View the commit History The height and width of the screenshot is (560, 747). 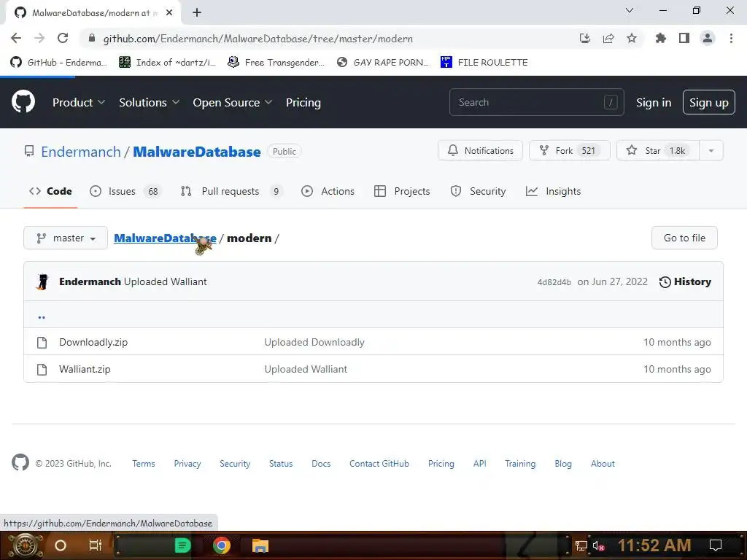[685, 281]
